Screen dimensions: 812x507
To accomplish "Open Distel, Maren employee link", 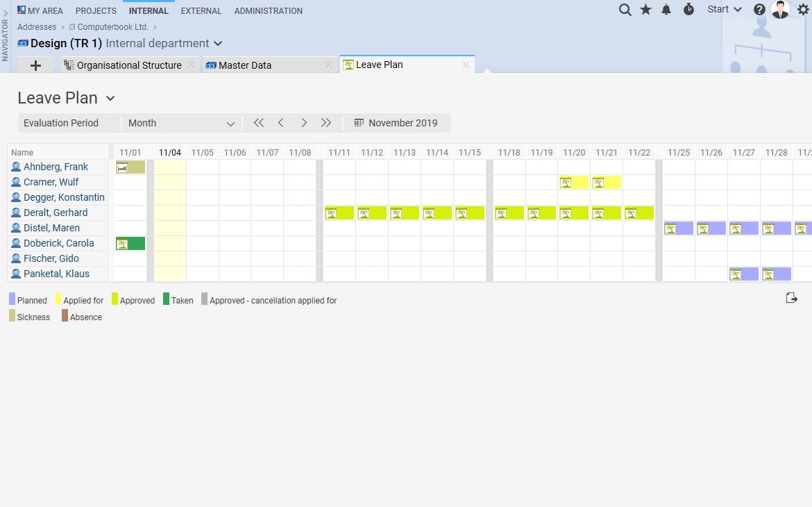I will (x=51, y=228).
